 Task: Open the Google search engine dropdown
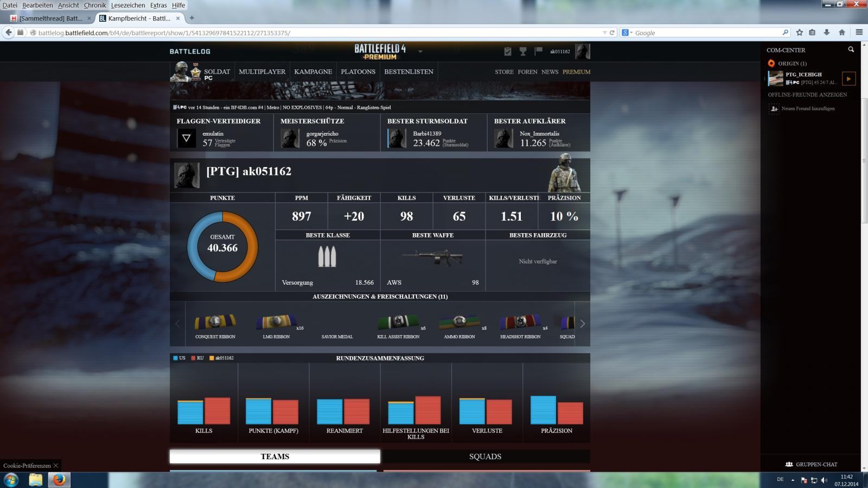[x=627, y=33]
